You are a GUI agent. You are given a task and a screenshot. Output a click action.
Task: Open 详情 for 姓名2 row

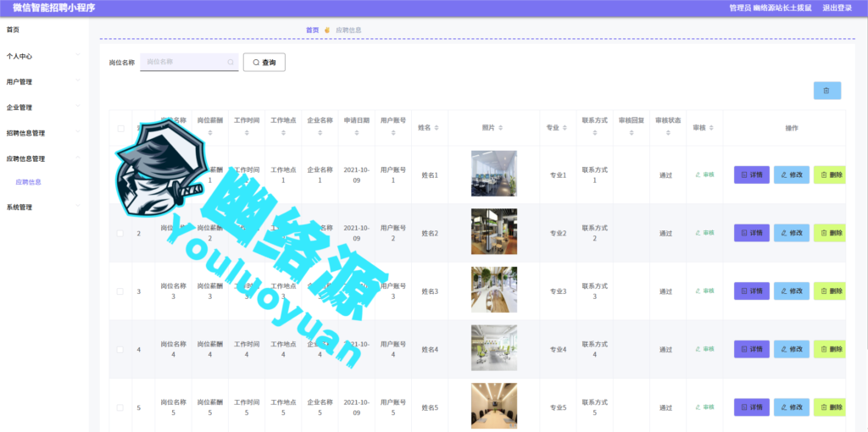point(751,233)
